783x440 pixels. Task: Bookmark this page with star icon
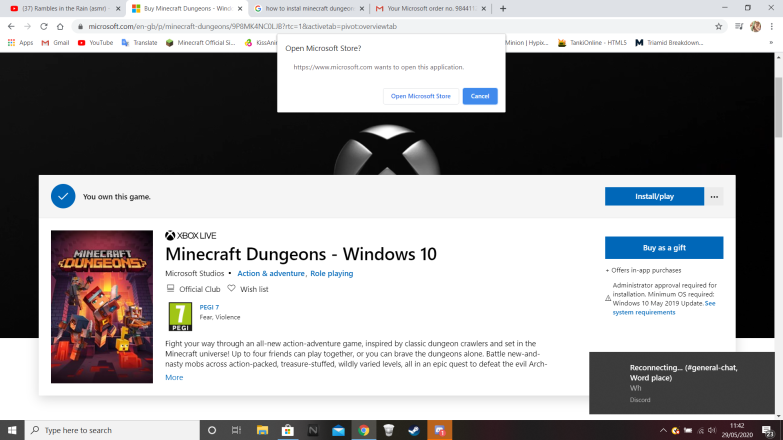point(719,26)
